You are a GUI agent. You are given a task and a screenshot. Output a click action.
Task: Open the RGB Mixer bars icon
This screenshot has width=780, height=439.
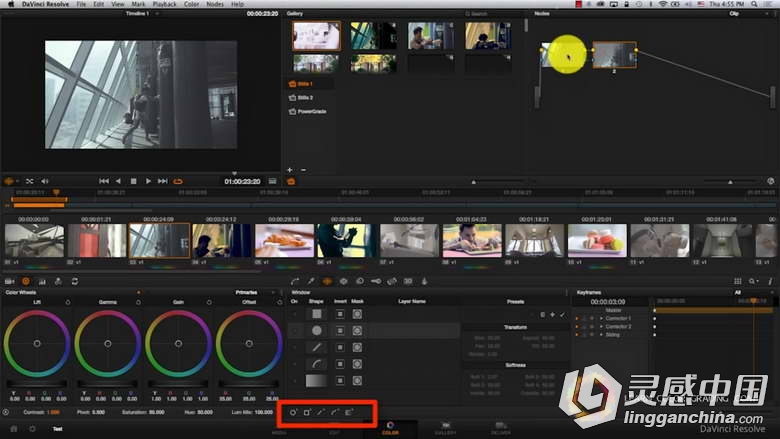pyautogui.click(x=42, y=281)
